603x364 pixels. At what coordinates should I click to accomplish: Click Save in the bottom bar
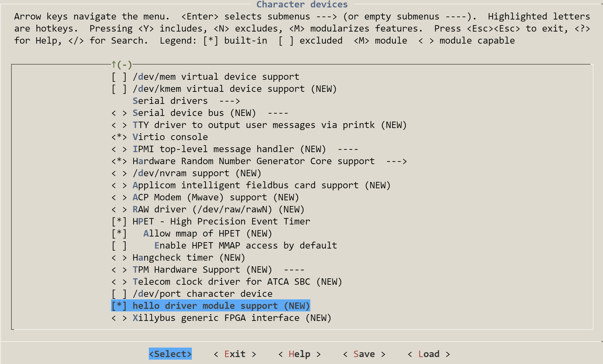364,354
